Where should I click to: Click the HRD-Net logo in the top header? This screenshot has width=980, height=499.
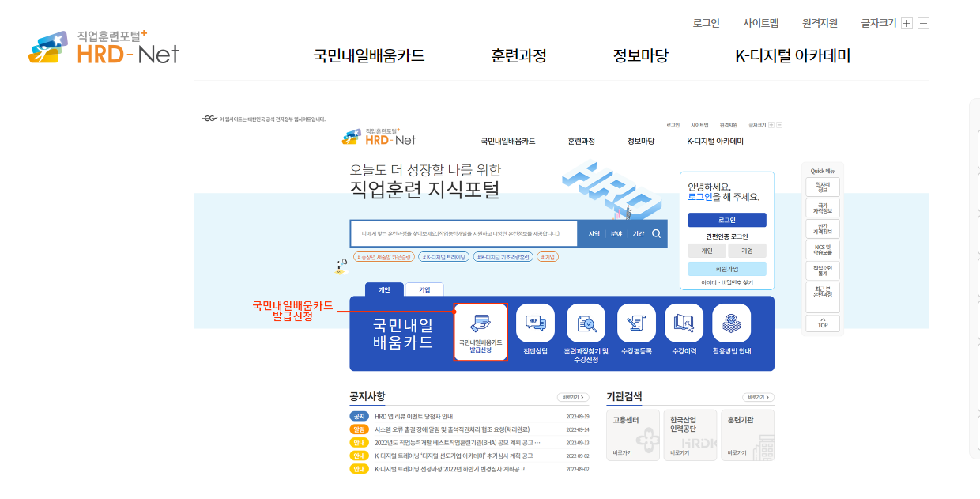(104, 47)
